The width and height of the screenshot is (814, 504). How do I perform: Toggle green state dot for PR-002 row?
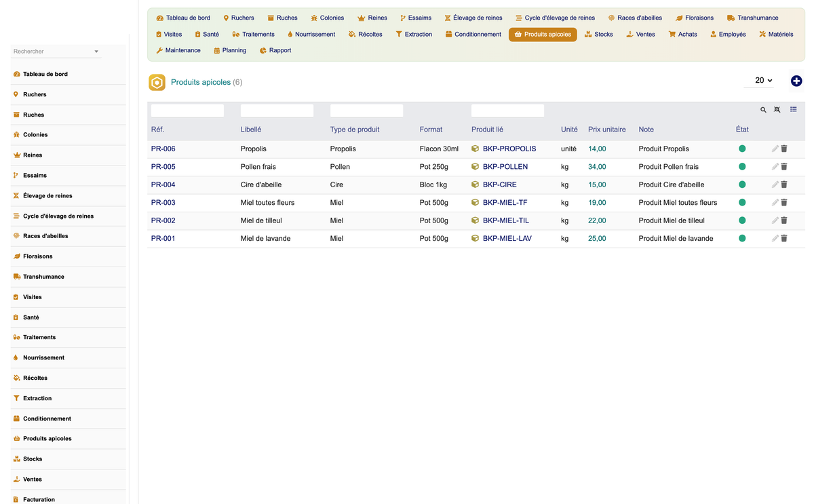742,220
